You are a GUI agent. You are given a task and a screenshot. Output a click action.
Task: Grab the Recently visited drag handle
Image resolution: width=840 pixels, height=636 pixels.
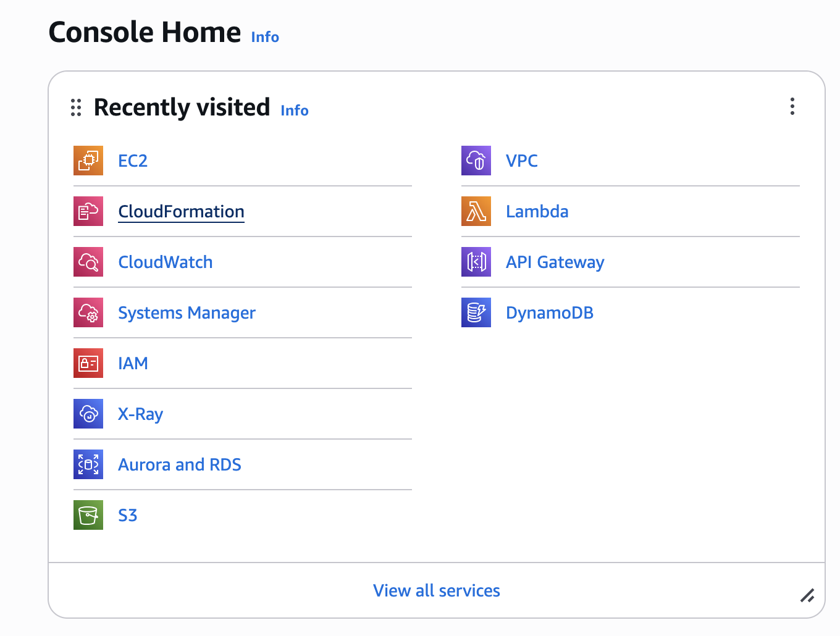[76, 107]
